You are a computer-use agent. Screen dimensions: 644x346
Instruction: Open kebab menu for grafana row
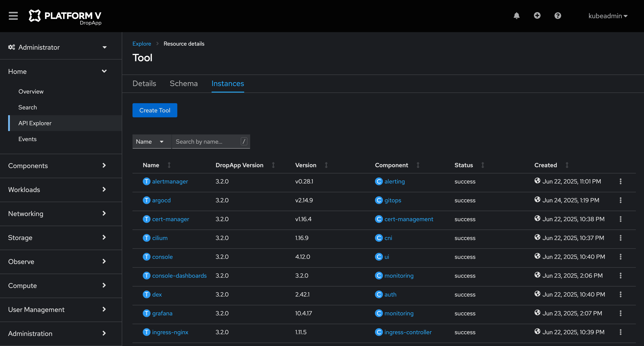pos(620,313)
